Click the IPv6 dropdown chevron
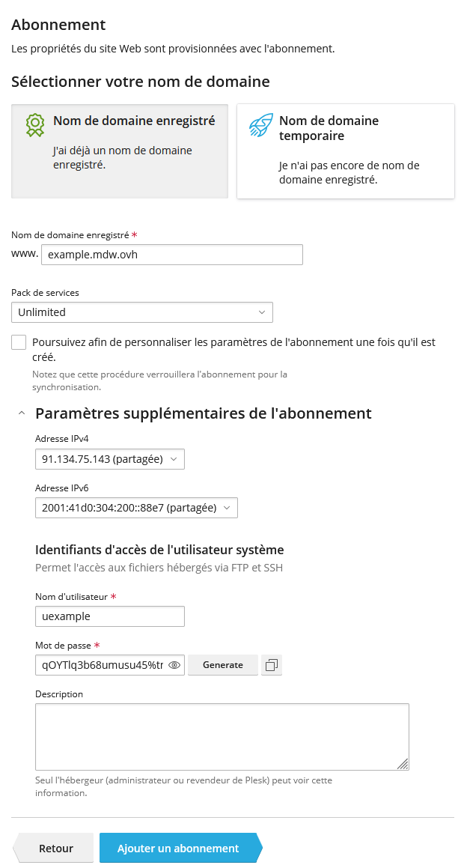 click(227, 508)
